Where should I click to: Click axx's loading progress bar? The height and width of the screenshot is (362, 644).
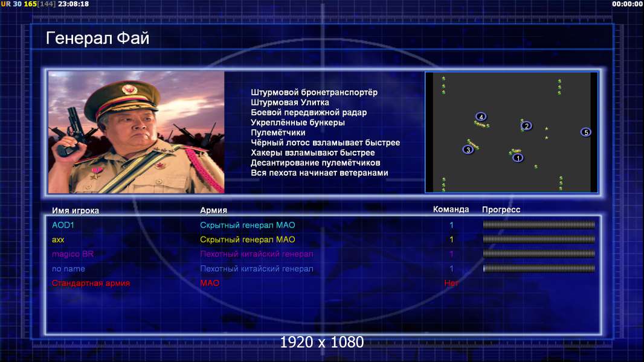pos(539,239)
